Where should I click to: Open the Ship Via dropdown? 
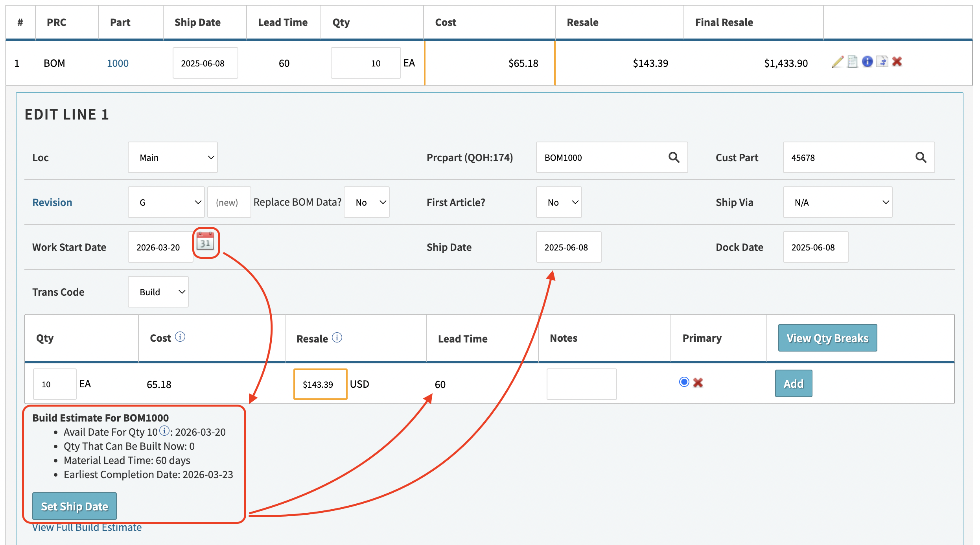point(837,203)
